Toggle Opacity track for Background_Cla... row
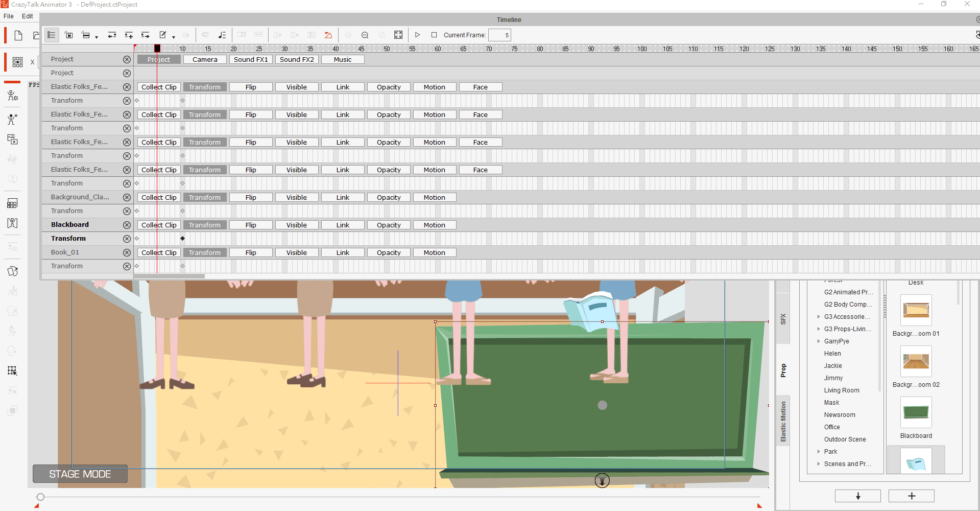Viewport: 980px width, 511px height. tap(389, 197)
